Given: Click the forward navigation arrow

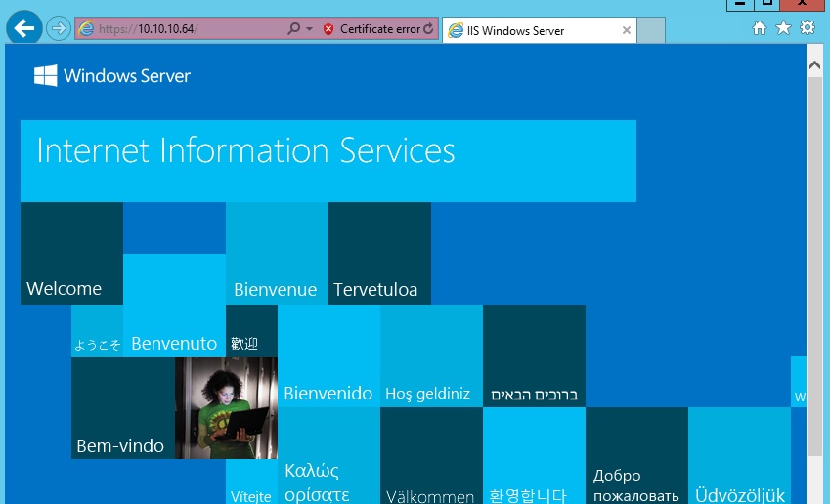Looking at the screenshot, I should (x=59, y=28).
